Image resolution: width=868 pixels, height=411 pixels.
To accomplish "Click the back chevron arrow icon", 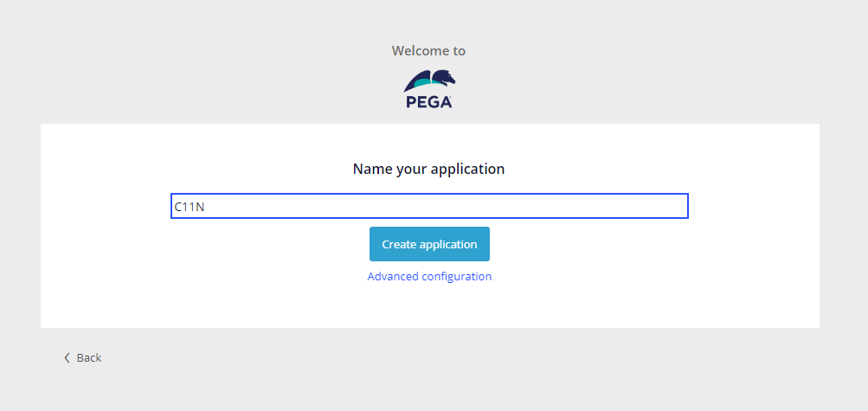I will pos(67,357).
